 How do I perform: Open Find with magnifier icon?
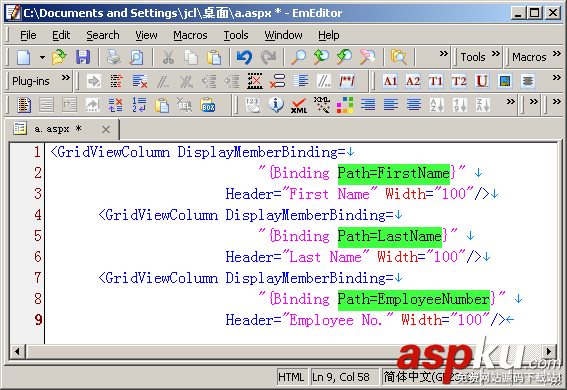pyautogui.click(x=299, y=57)
